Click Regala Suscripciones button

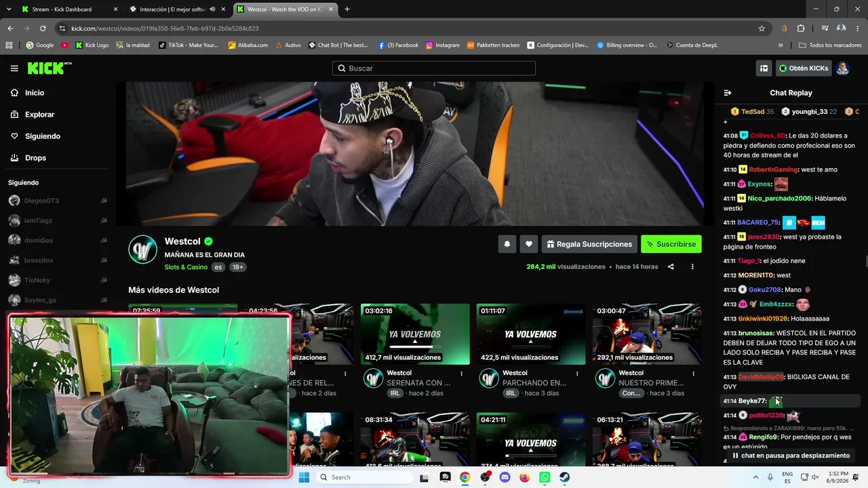pos(589,244)
